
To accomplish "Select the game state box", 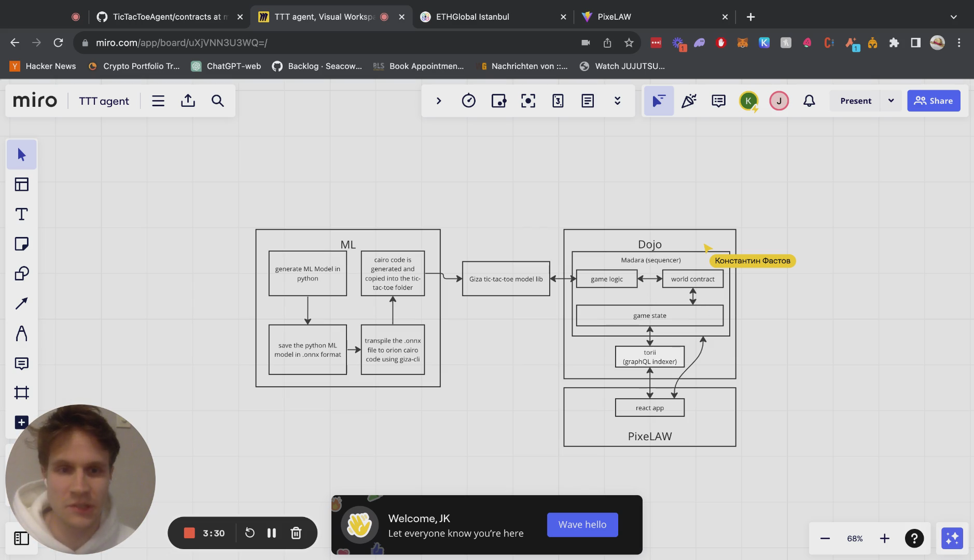I will pyautogui.click(x=650, y=315).
